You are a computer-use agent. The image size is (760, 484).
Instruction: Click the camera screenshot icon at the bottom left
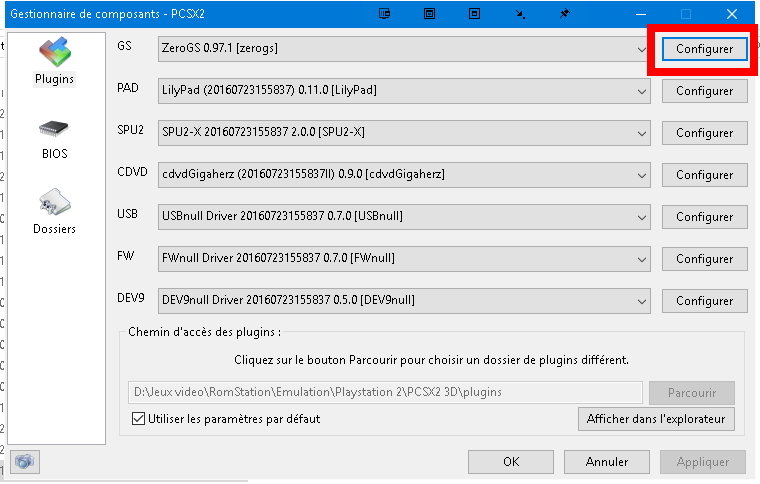(x=24, y=461)
